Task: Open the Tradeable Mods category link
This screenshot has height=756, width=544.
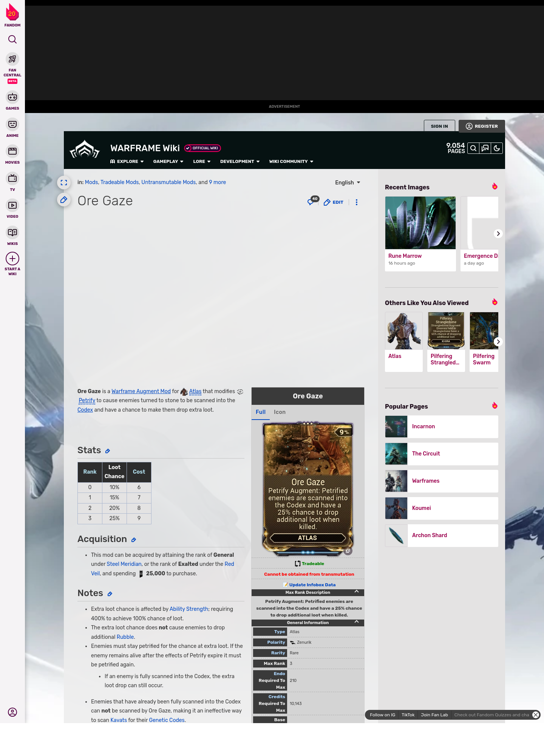Action: pyautogui.click(x=120, y=182)
